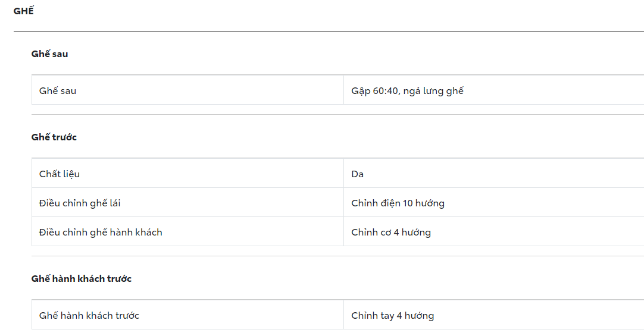Click the GHẾ section heading
The height and width of the screenshot is (336, 644).
(x=23, y=11)
